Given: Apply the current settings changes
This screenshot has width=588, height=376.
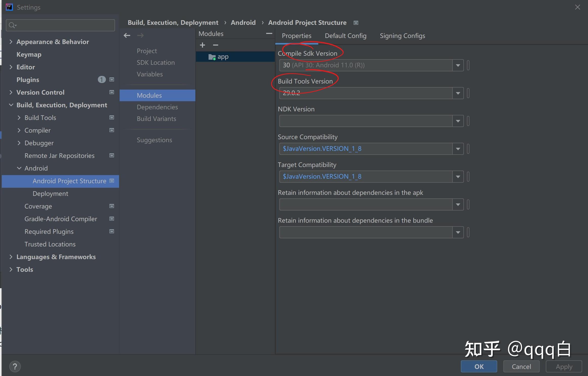Looking at the screenshot, I should coord(563,366).
